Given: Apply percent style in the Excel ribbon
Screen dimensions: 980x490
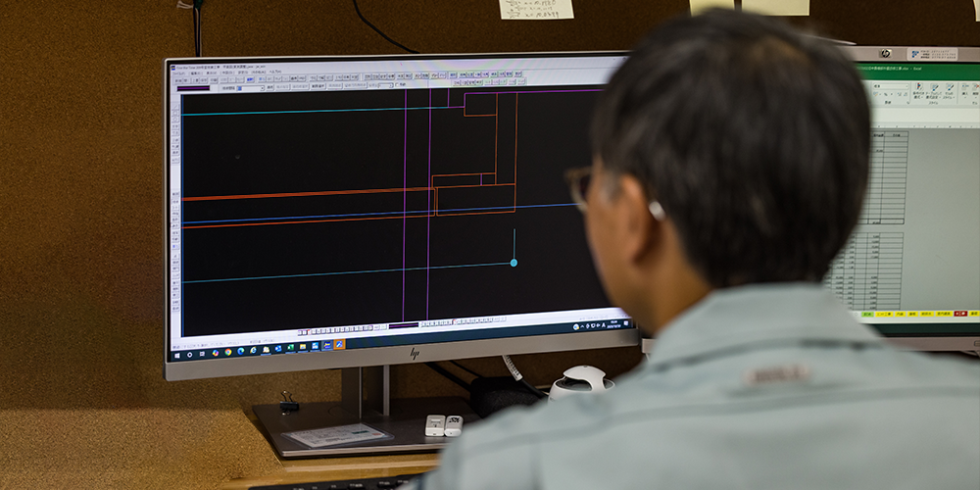Looking at the screenshot, I should coord(886,94).
